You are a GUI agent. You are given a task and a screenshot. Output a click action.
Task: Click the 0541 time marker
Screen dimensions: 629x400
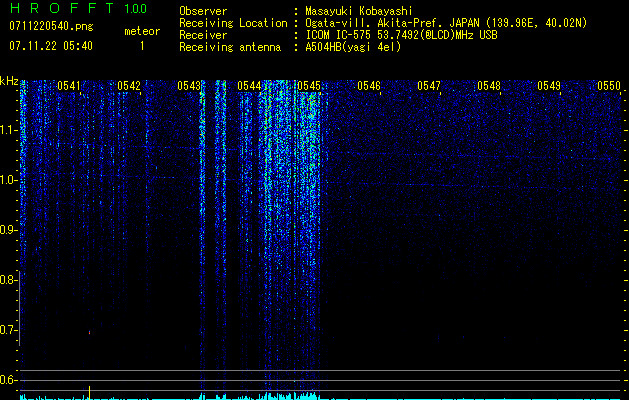(69, 86)
